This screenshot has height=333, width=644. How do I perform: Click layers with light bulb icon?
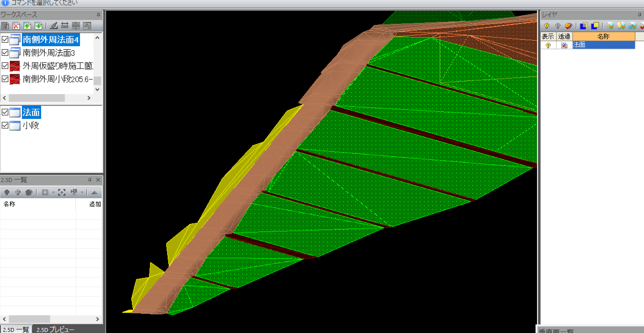621,26
